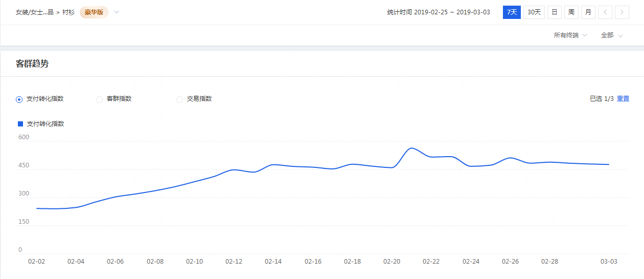Go to previous period with left arrow
The width and height of the screenshot is (644, 279).
[x=605, y=12]
